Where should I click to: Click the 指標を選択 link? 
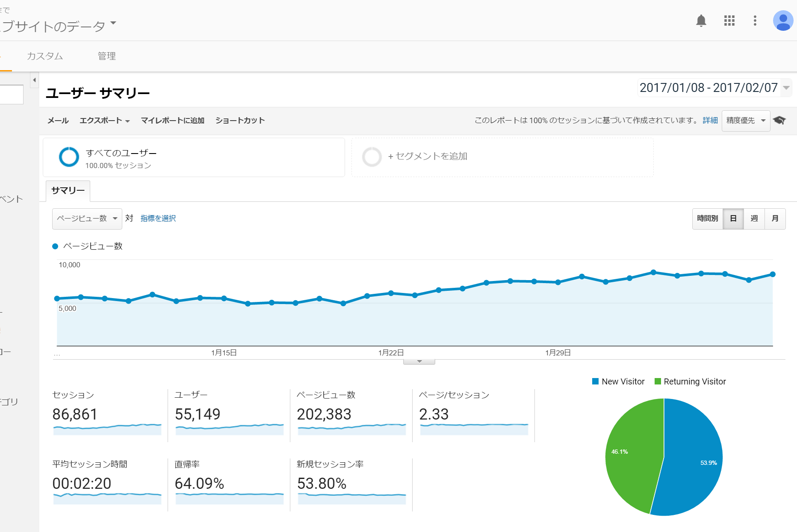click(158, 219)
